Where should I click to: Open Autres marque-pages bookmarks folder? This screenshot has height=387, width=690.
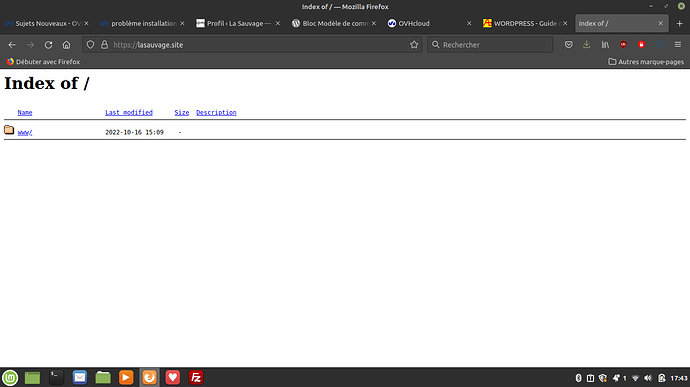(x=646, y=62)
